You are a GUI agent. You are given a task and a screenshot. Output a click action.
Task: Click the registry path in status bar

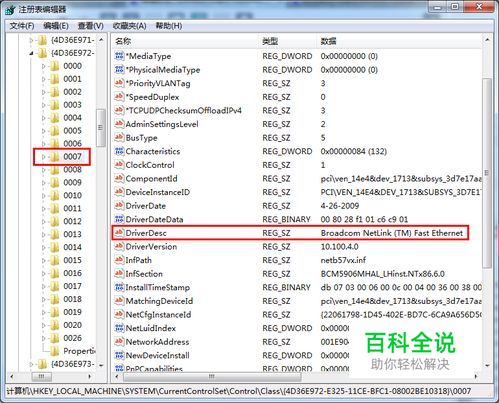[x=239, y=391]
